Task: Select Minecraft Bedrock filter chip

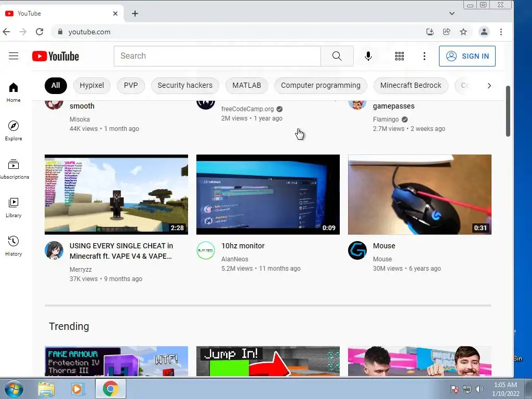Action: click(410, 86)
